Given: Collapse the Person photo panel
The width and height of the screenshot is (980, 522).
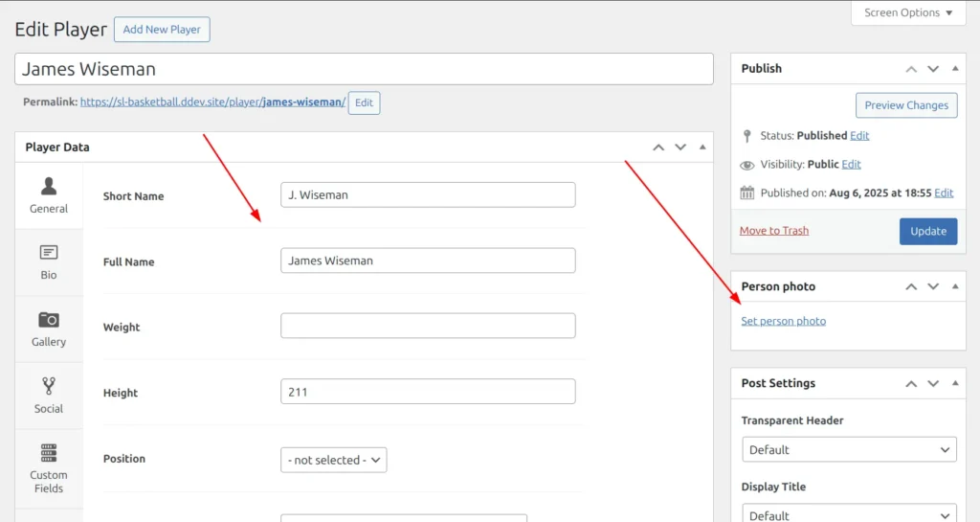Looking at the screenshot, I should [955, 285].
